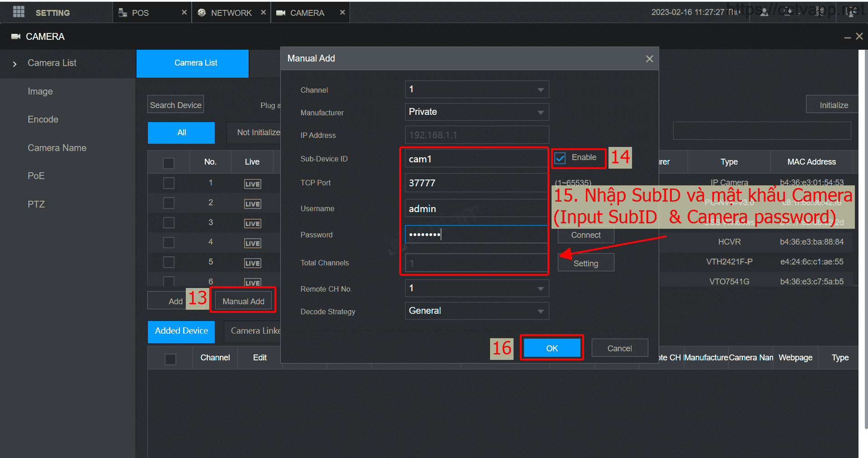Check the checkbox for camera row 2
The height and width of the screenshot is (458, 868).
[x=169, y=203]
